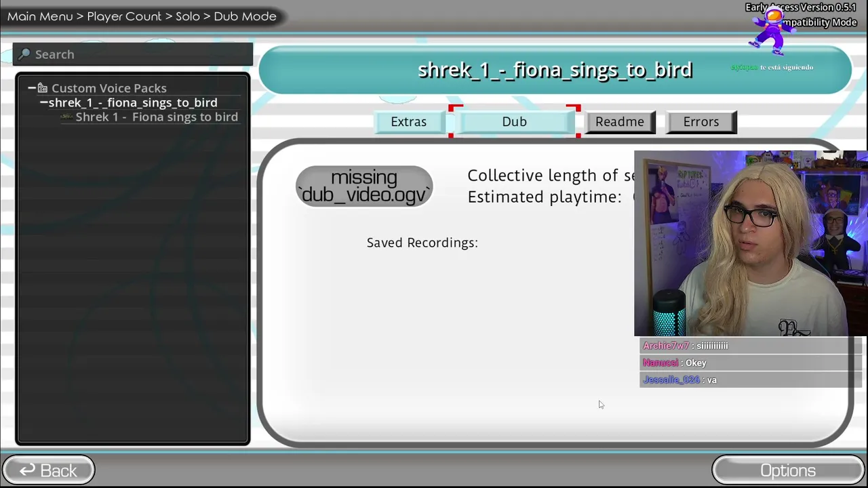This screenshot has width=868, height=488.
Task: Click the missing dub_video.ogv placeholder
Action: tap(364, 186)
